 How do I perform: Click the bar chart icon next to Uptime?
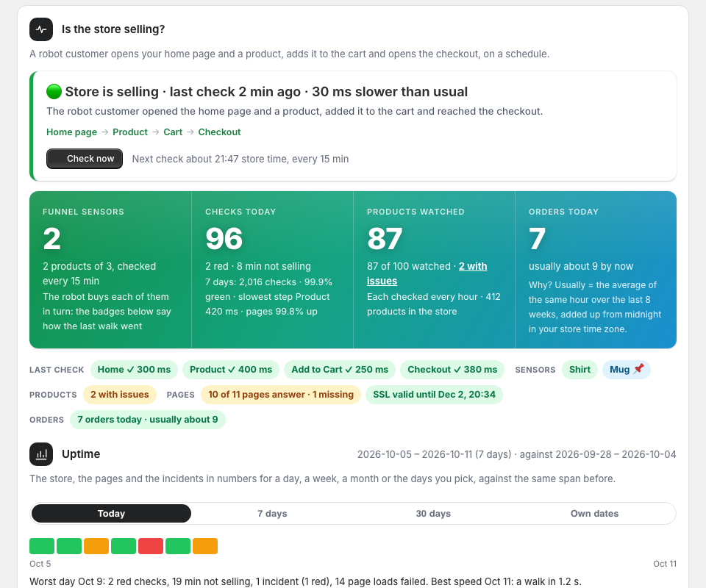(x=41, y=454)
